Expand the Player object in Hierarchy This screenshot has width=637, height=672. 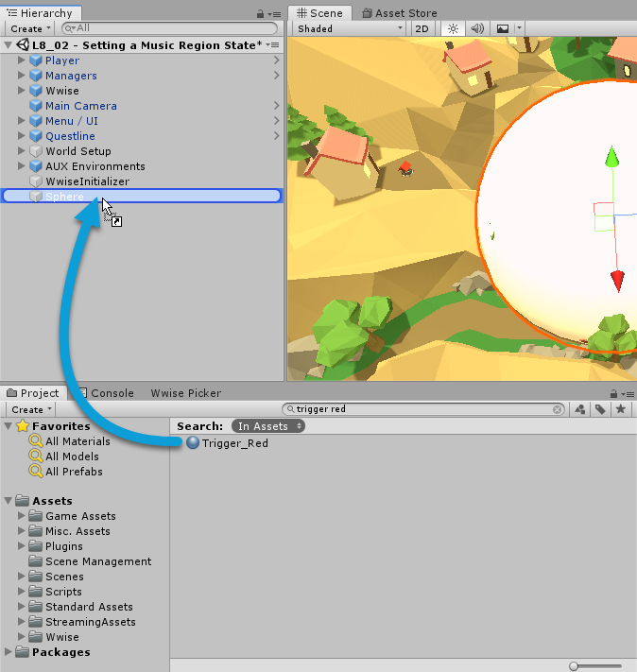pos(23,60)
